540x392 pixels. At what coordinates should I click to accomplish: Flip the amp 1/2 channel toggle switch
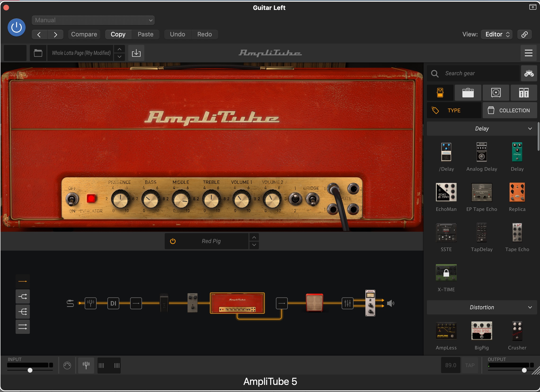(295, 199)
